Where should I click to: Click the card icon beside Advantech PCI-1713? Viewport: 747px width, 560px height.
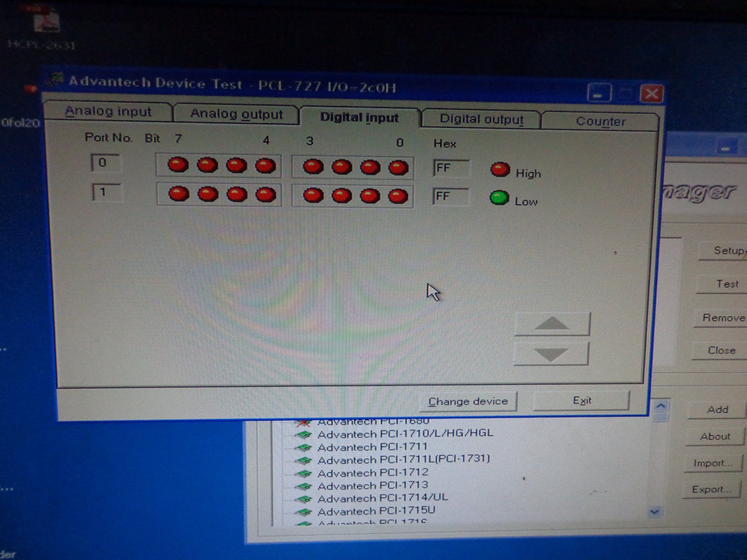point(303,486)
